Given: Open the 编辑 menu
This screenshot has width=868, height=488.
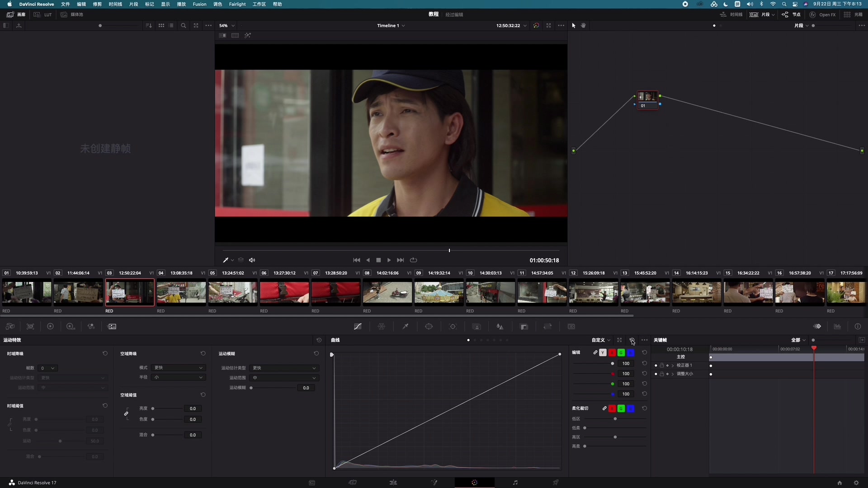Looking at the screenshot, I should (81, 4).
